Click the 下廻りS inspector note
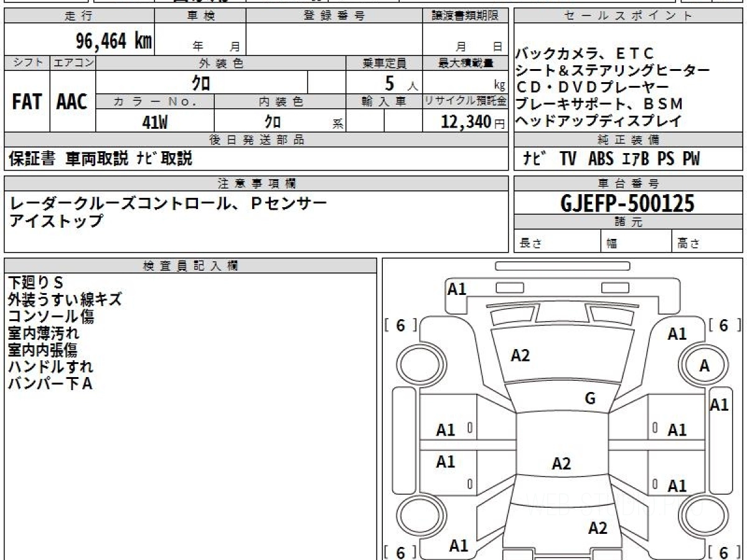The image size is (747, 560). (x=36, y=282)
